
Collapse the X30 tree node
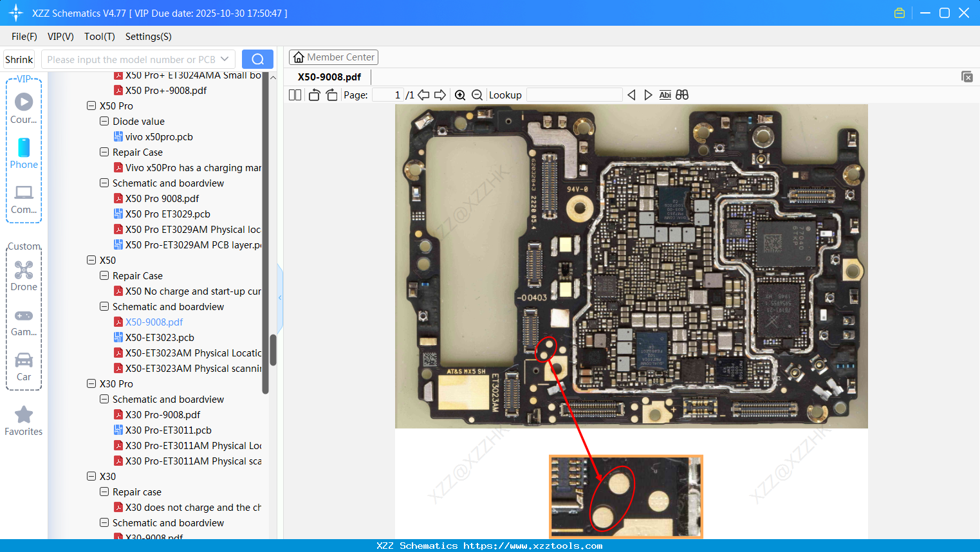tap(91, 476)
